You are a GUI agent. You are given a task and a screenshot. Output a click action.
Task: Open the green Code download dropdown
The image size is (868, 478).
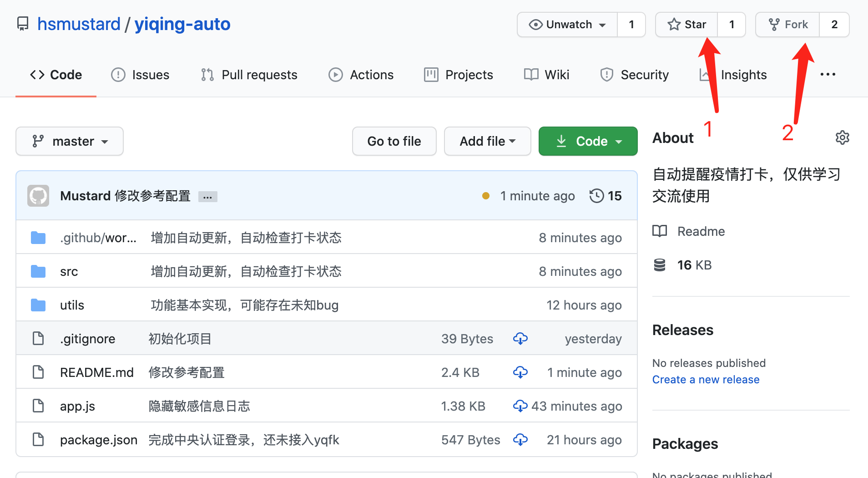(588, 141)
